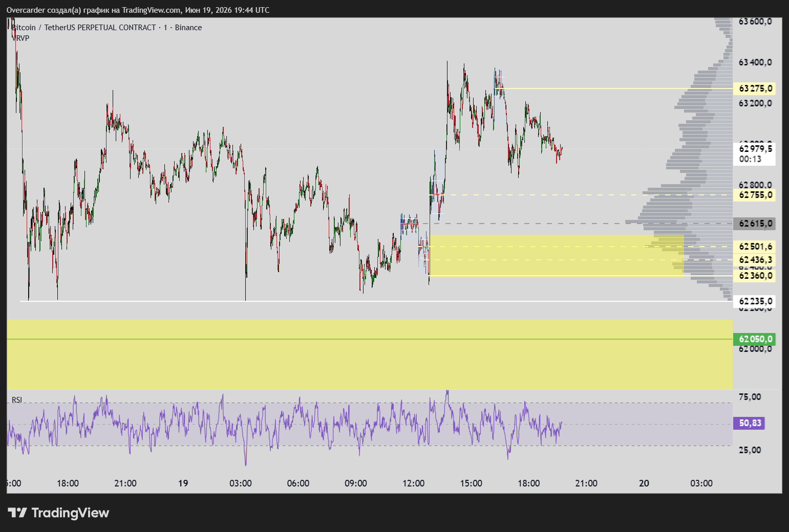
Task: Click the TradingView logo
Action: point(58,513)
